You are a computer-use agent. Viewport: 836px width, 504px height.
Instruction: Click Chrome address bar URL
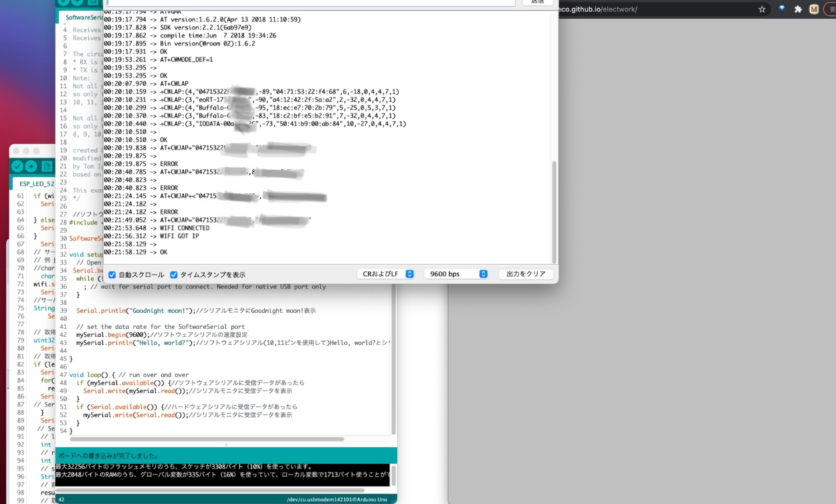tap(602, 9)
